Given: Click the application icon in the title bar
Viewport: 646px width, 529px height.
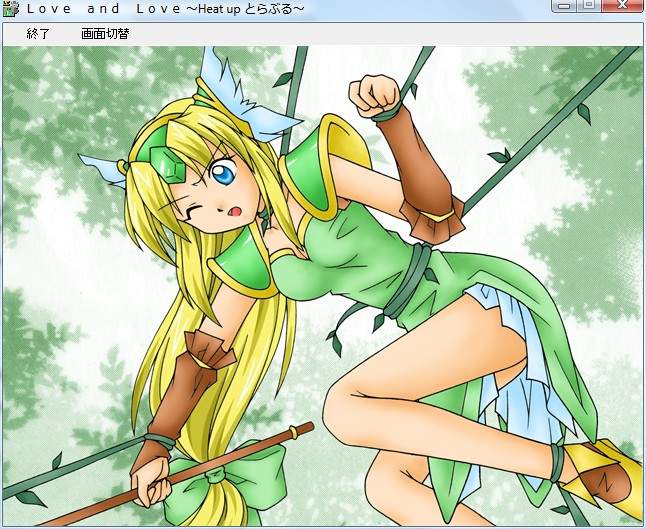Looking at the screenshot, I should [10, 9].
